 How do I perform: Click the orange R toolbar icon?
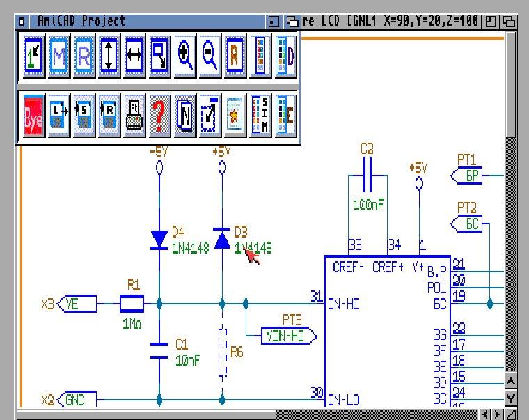pos(235,56)
